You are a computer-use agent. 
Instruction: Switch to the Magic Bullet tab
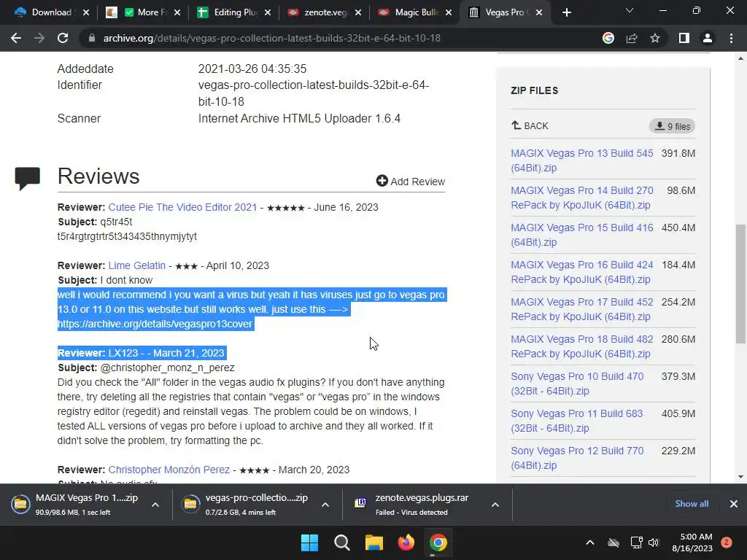tap(414, 12)
